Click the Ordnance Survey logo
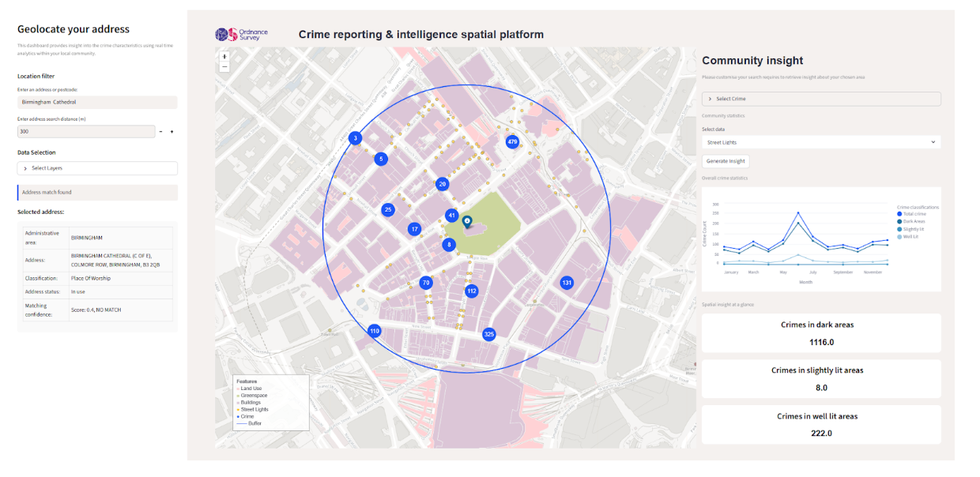Viewport: 980px width, 477px height. pos(242,35)
